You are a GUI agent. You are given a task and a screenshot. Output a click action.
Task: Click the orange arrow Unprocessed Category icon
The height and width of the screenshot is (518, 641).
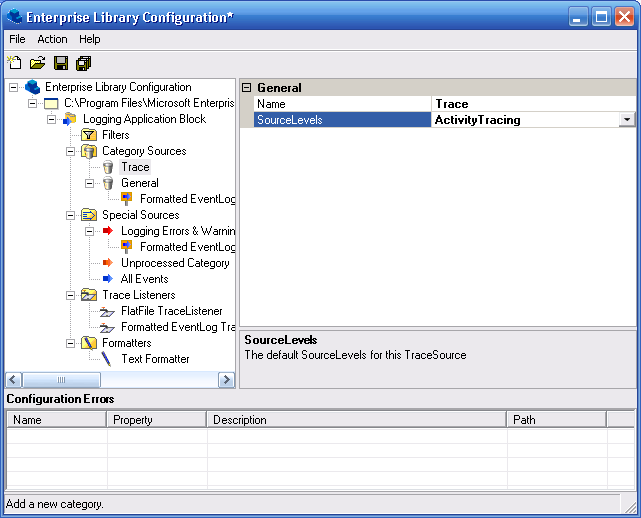click(x=108, y=263)
